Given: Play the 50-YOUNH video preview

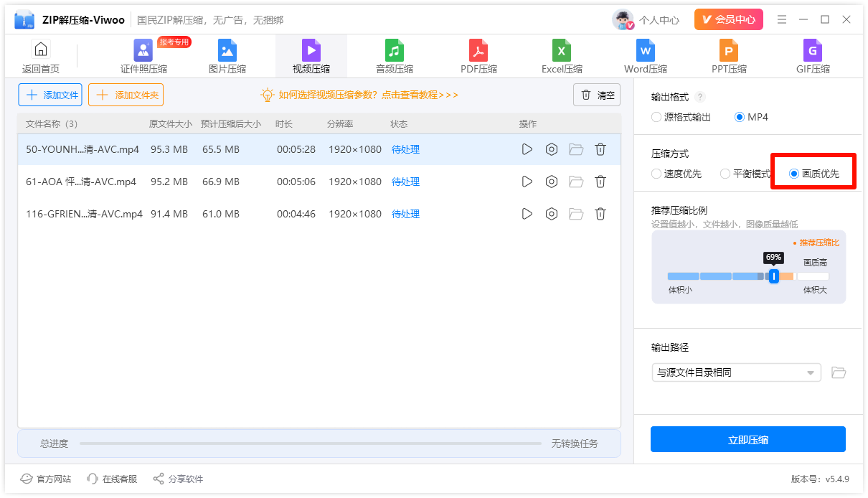Looking at the screenshot, I should point(527,149).
